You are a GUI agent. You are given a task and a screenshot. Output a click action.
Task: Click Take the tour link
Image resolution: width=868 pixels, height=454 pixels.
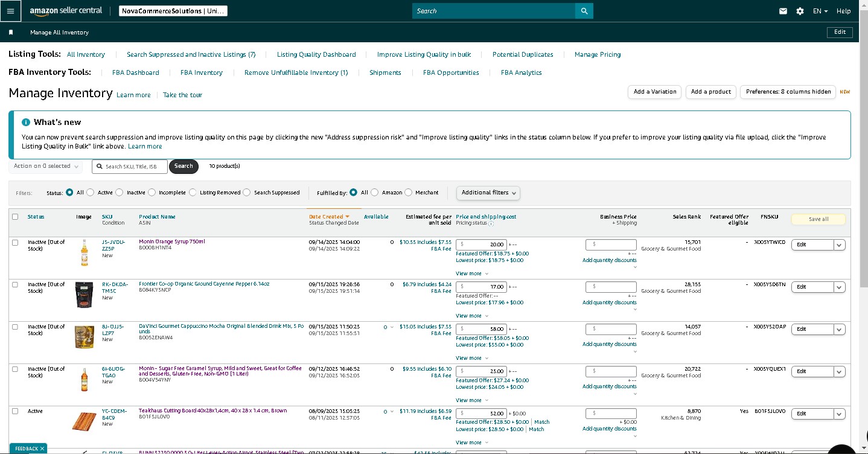pyautogui.click(x=182, y=95)
